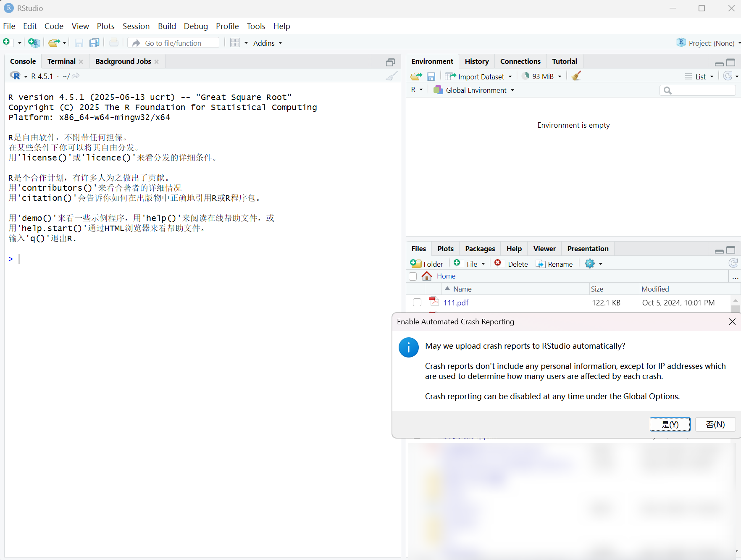The height and width of the screenshot is (560, 741).
Task: Click the Open File folder icon
Action: [53, 43]
